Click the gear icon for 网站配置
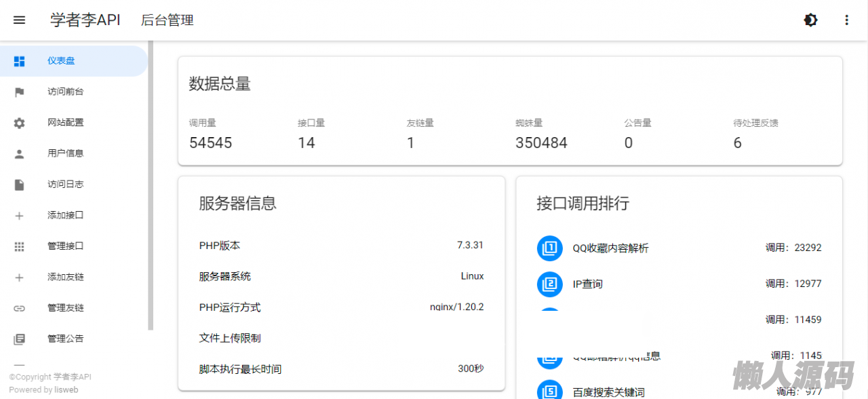 point(19,123)
